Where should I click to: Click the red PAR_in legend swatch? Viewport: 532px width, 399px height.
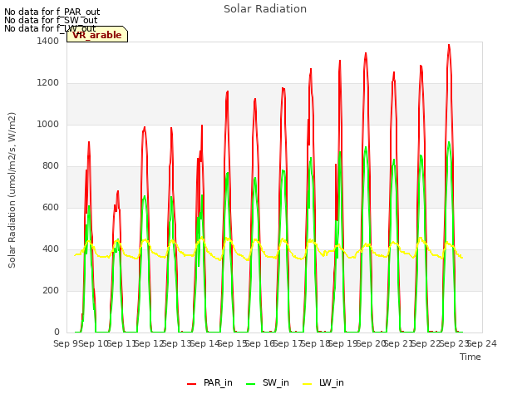pyautogui.click(x=192, y=384)
